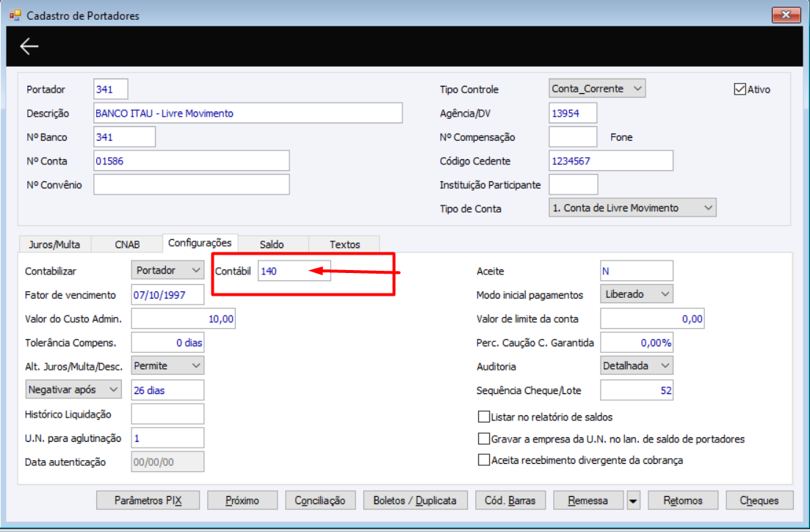
Task: Open the Tipo Controle dropdown
Action: [x=597, y=89]
